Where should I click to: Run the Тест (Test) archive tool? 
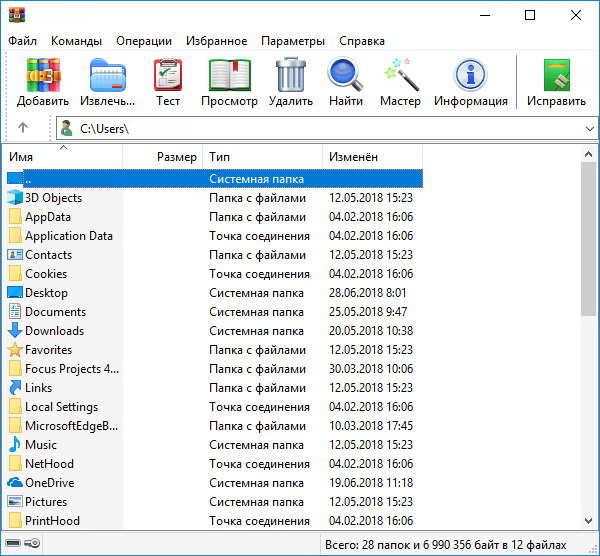coord(168,82)
